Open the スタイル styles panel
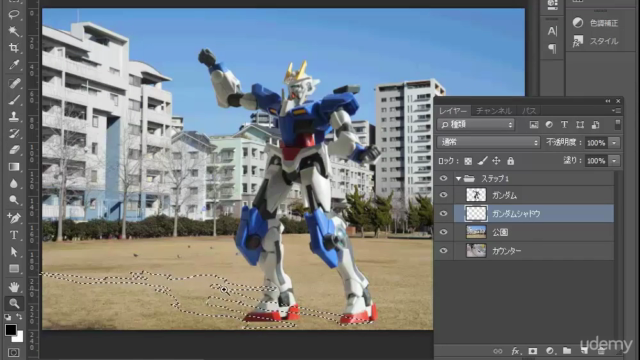640x360 pixels. tap(595, 41)
